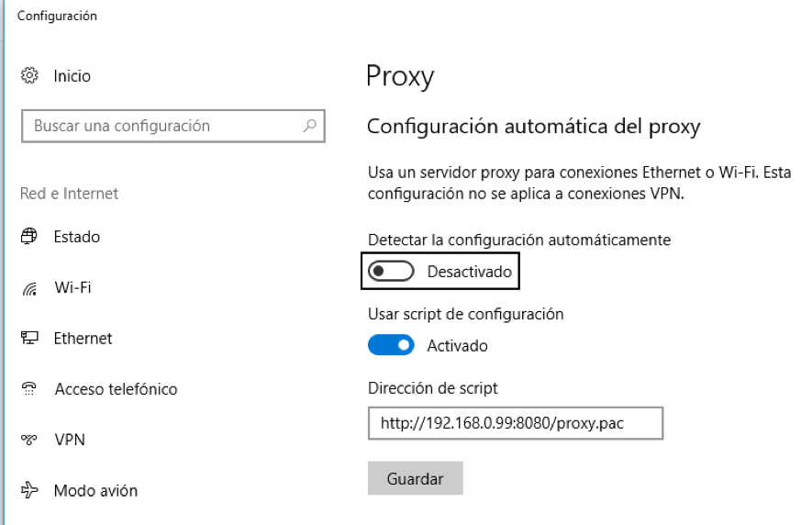812x525 pixels.
Task: Open the Wi-Fi settings page
Action: [x=72, y=287]
